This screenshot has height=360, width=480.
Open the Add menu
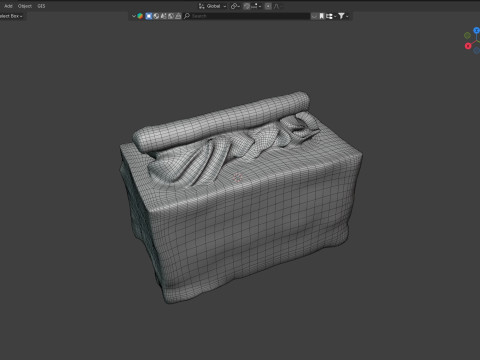[8, 6]
